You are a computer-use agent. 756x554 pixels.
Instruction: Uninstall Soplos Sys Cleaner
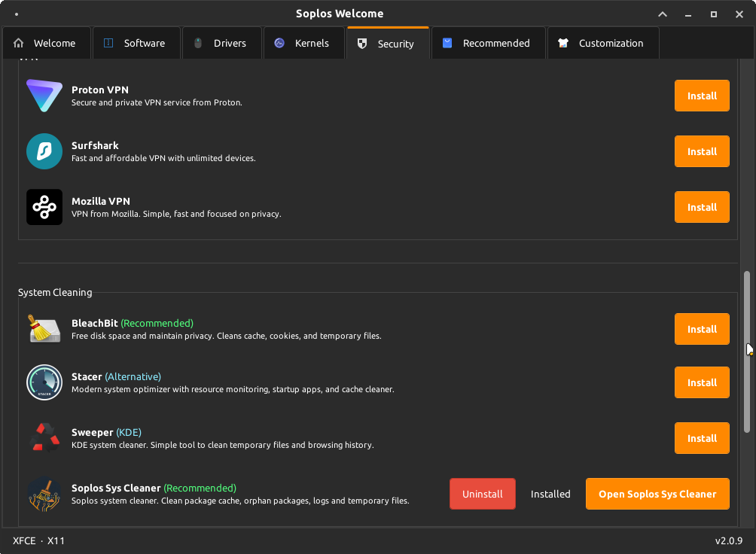pyautogui.click(x=482, y=494)
